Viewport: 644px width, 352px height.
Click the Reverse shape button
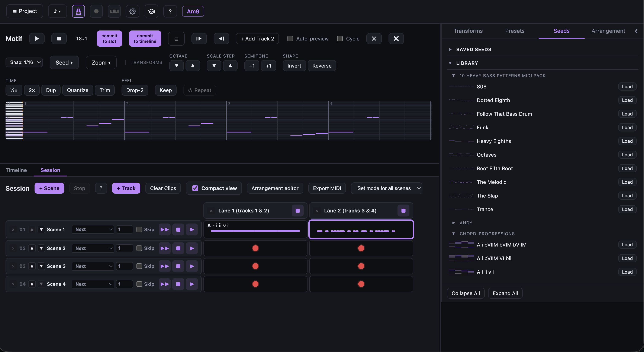pos(322,66)
